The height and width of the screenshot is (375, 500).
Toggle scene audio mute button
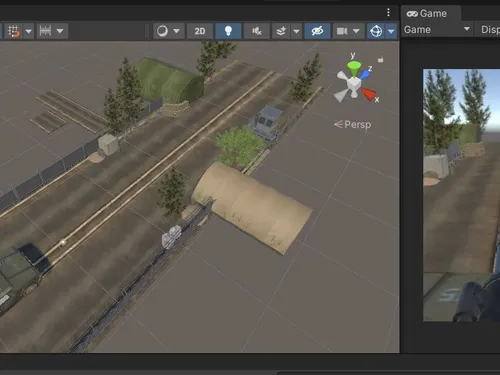click(x=257, y=31)
